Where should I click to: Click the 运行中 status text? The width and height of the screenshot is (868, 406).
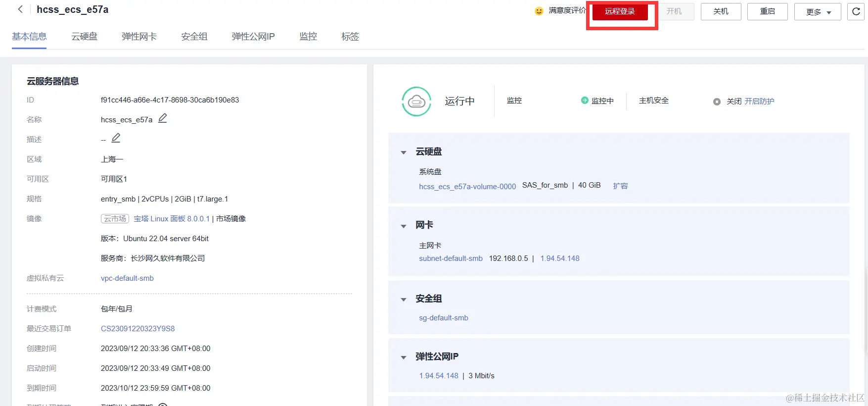pyautogui.click(x=459, y=101)
